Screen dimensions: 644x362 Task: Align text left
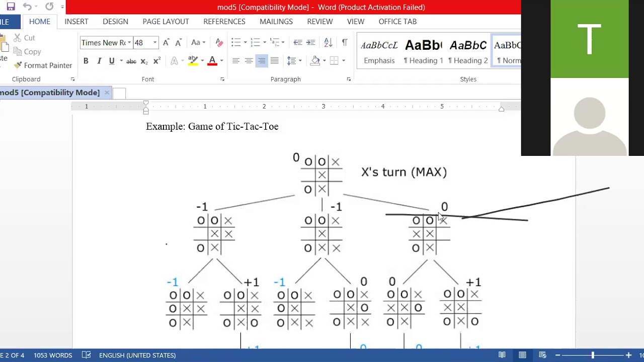point(235,61)
